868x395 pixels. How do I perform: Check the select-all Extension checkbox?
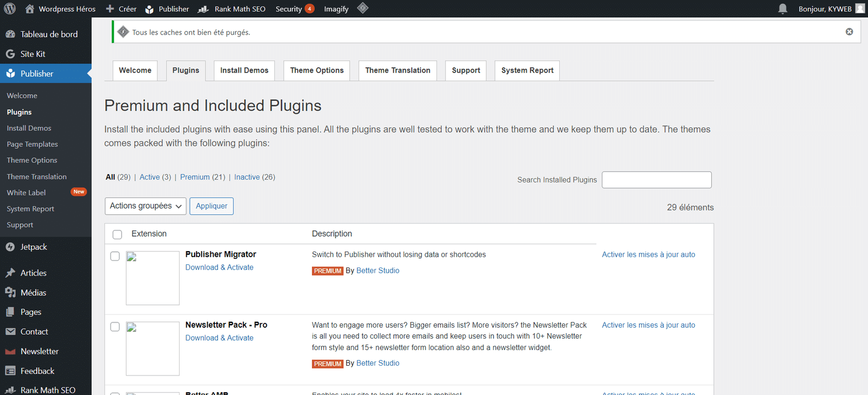(117, 234)
